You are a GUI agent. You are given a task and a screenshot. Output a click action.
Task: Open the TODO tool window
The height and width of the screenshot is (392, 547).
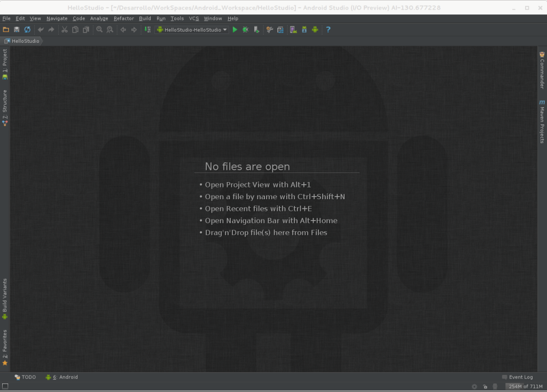(25, 377)
